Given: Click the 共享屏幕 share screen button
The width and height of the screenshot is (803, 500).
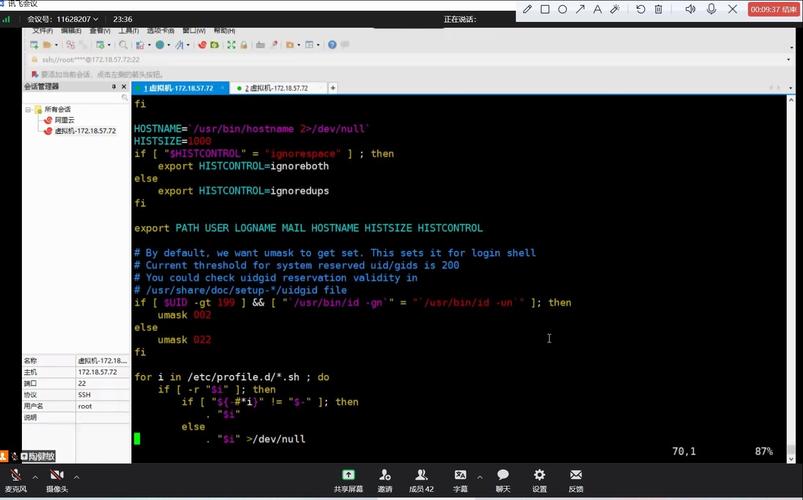Looking at the screenshot, I should coord(347,480).
